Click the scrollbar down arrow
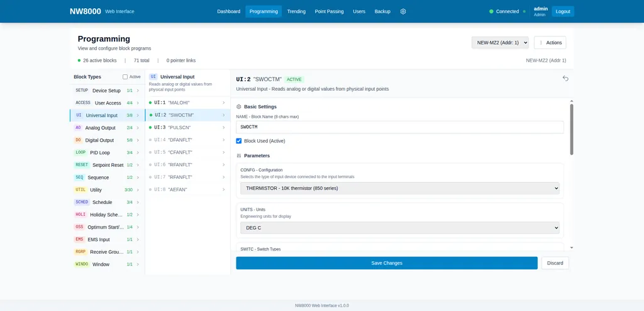Screen dimensions: 644x311 point(571,247)
